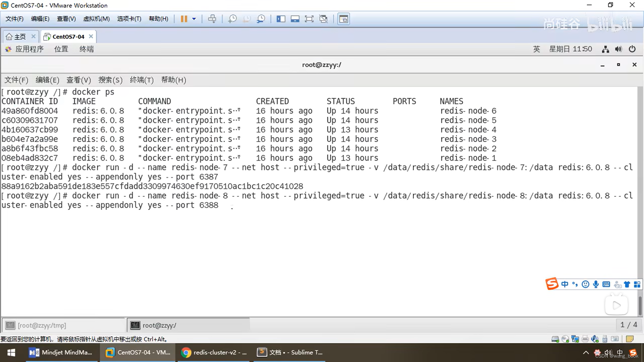This screenshot has width=644, height=362.
Task: Take a snapshot of the VM
Action: [232, 19]
